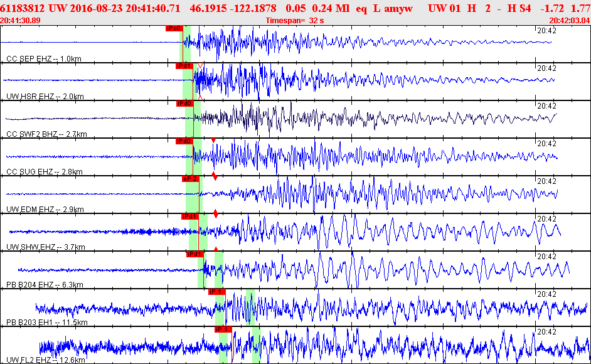Click the start time 20:41:30.89
591x364 pixels.
[x=20, y=20]
